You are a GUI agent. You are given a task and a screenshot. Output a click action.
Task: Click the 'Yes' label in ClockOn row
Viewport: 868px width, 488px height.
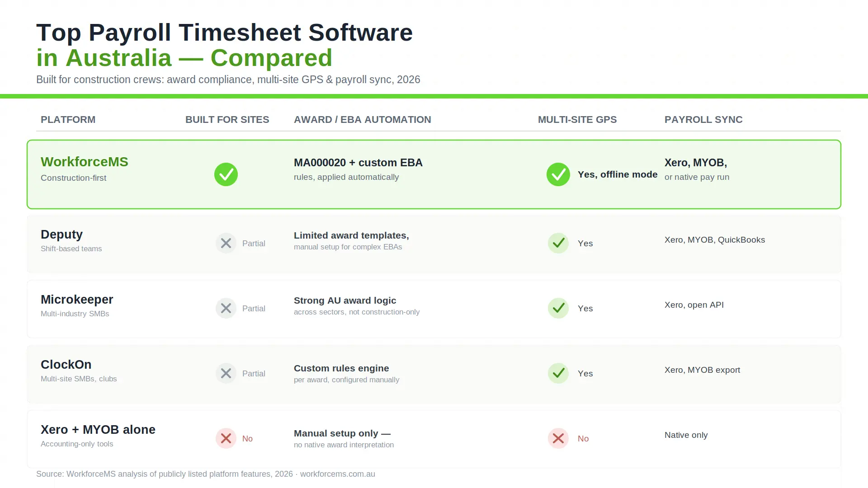(x=585, y=374)
